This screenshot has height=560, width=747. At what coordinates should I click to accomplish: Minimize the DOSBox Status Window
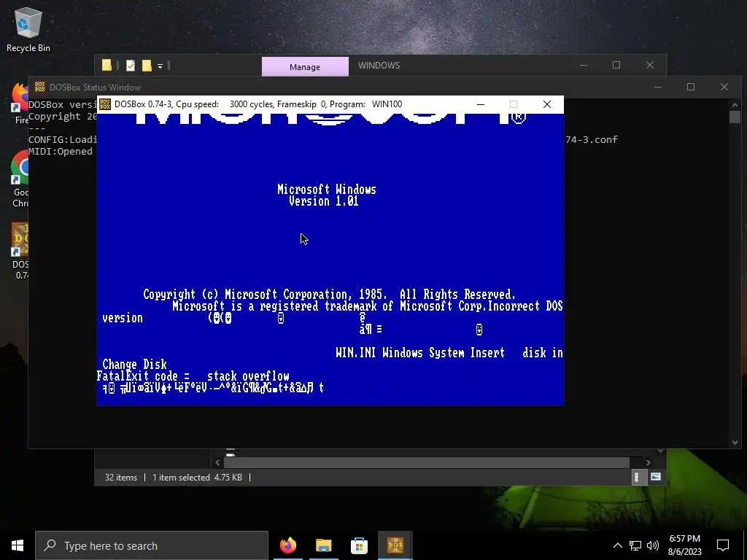pyautogui.click(x=658, y=87)
